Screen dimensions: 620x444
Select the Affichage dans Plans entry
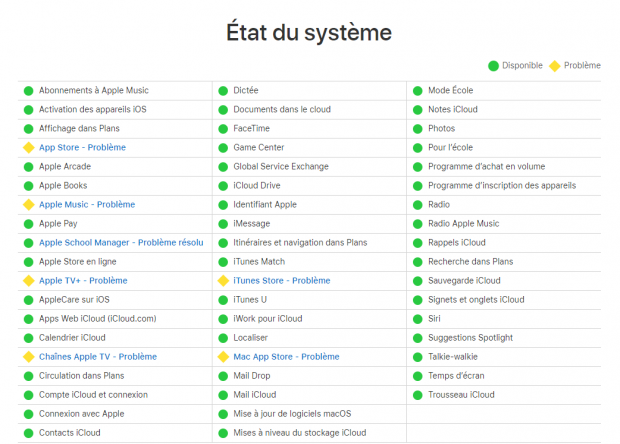point(79,128)
